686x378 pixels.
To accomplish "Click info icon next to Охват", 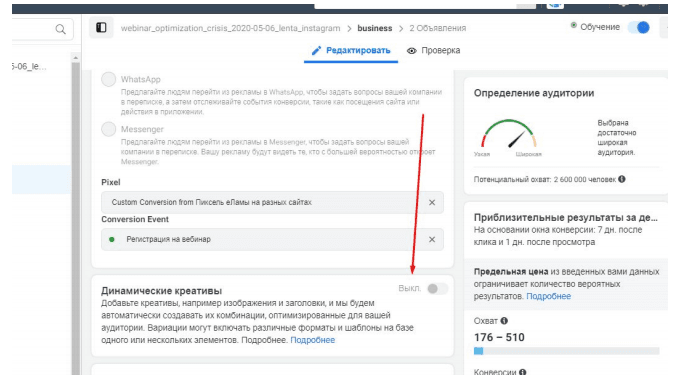I will click(504, 321).
